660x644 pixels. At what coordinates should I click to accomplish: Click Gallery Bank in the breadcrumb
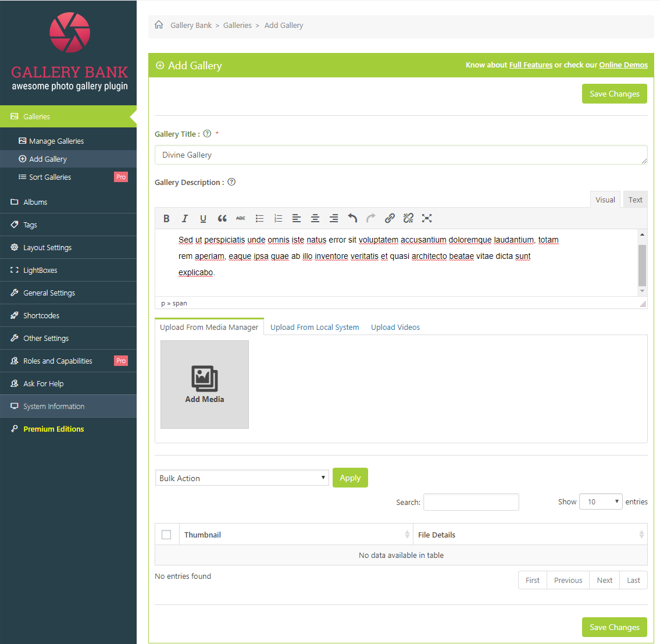pos(191,25)
